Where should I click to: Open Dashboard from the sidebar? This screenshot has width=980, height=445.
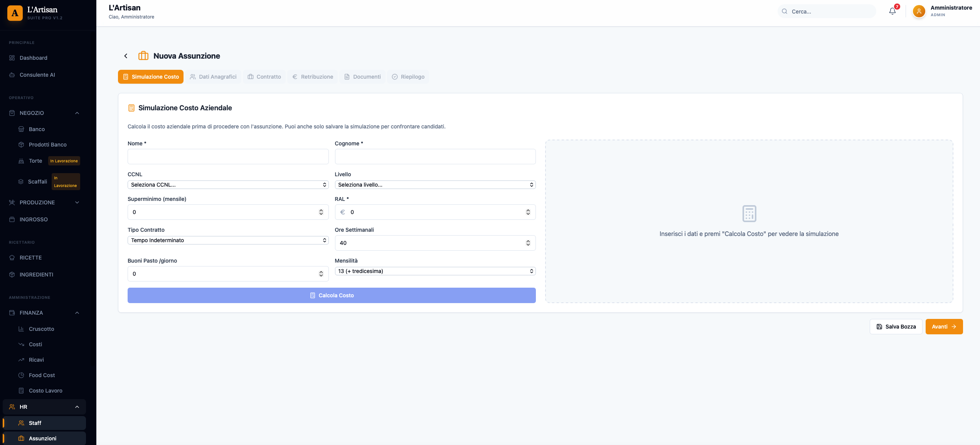(x=34, y=58)
